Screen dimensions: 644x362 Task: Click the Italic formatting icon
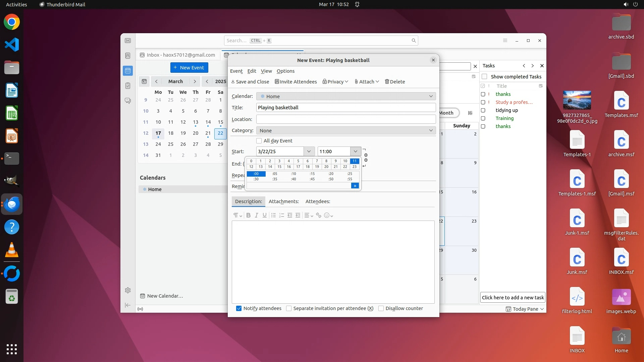(x=256, y=216)
